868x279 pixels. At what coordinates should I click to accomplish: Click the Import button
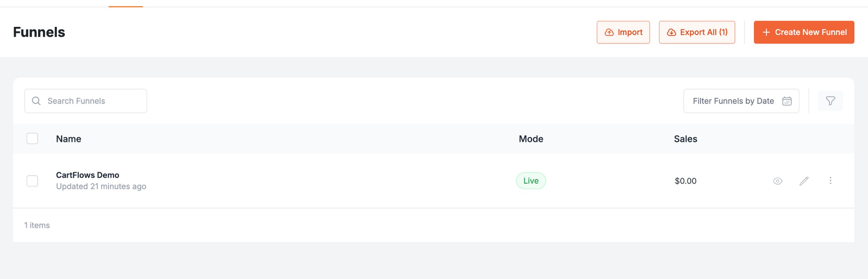tap(623, 32)
